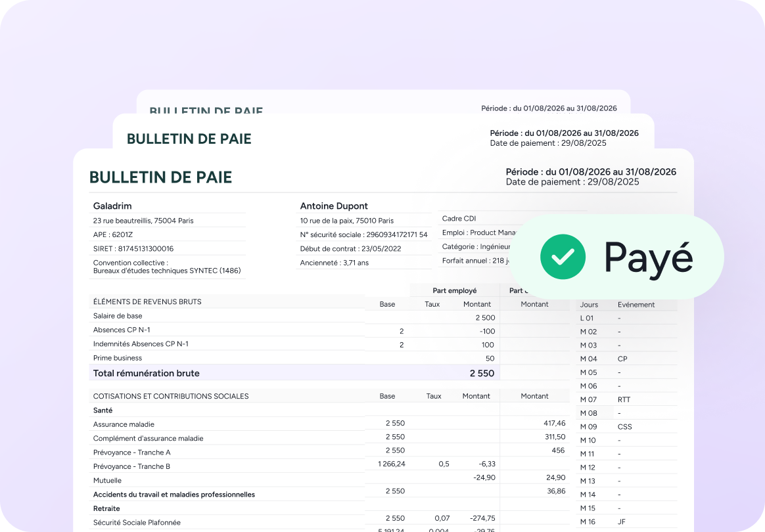The image size is (765, 532).
Task: Select the front payslip's BULLETIN DE PAIE title
Action: click(x=160, y=177)
